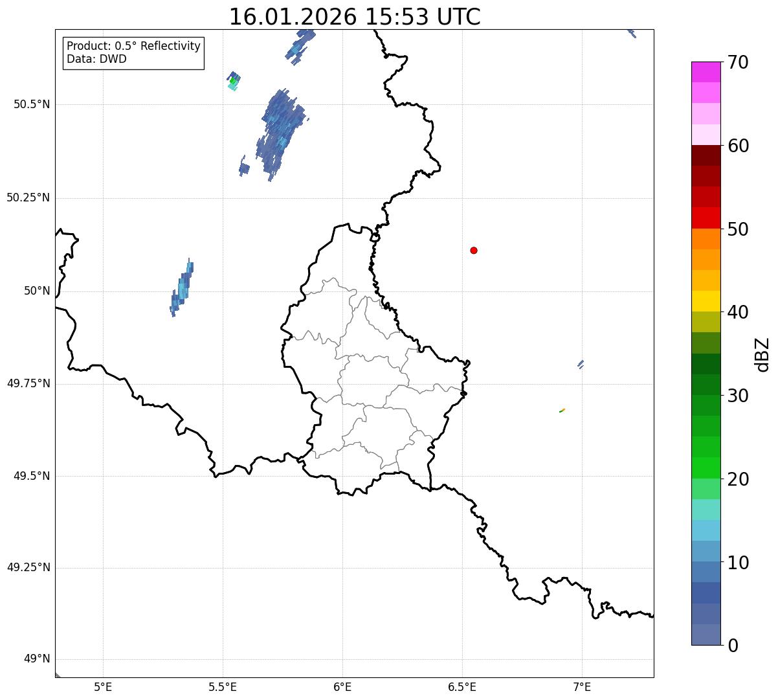Select the small green-orange echo near 6.9°E
This screenshot has height=700, width=778.
point(562,411)
